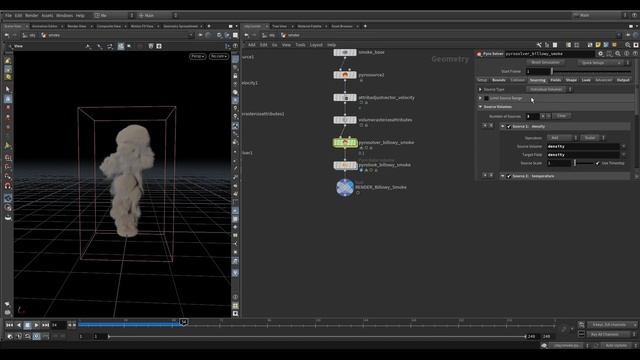
Task: Click the parameter pane info icon
Action: click(627, 53)
